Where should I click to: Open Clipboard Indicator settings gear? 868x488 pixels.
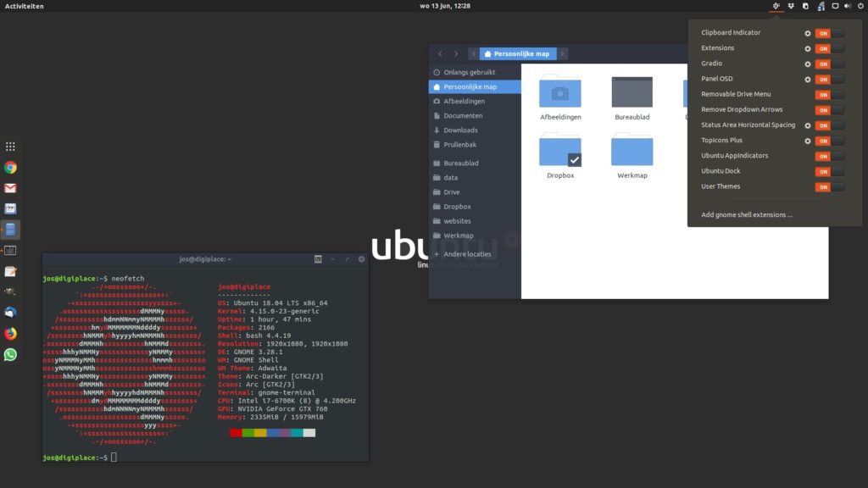[x=808, y=33]
